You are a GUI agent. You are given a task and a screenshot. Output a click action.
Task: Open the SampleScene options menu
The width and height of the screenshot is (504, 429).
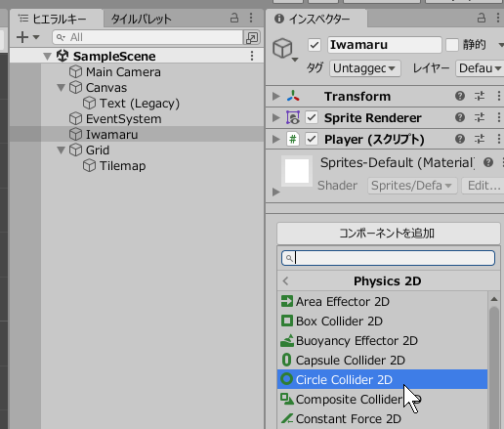point(252,56)
